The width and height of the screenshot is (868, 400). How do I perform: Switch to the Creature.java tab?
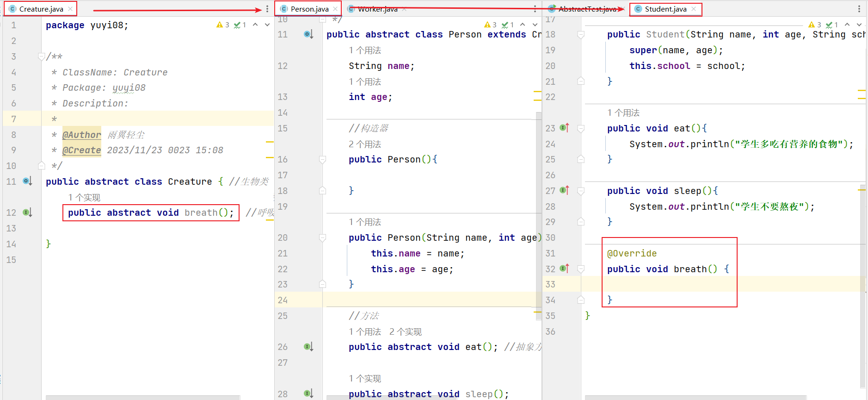(x=41, y=9)
